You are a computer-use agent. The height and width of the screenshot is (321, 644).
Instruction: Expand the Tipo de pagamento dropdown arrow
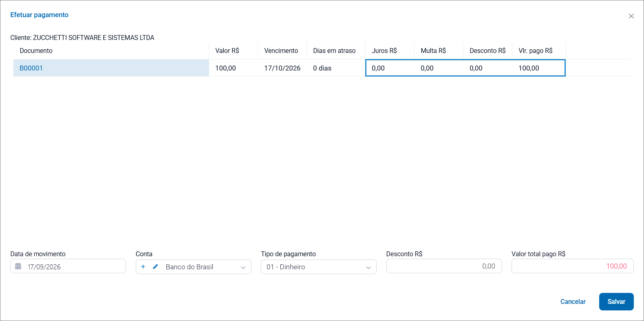click(x=368, y=267)
